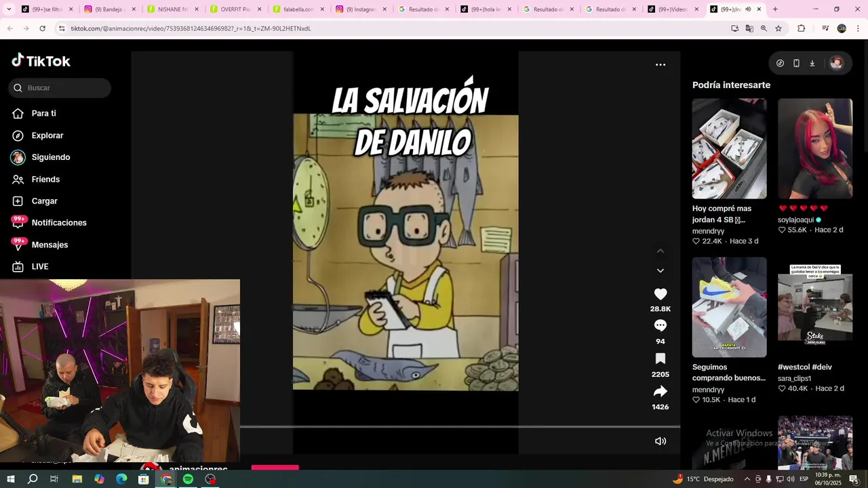The height and width of the screenshot is (488, 868).
Task: Reload the page with the refresh icon
Action: coord(42,28)
